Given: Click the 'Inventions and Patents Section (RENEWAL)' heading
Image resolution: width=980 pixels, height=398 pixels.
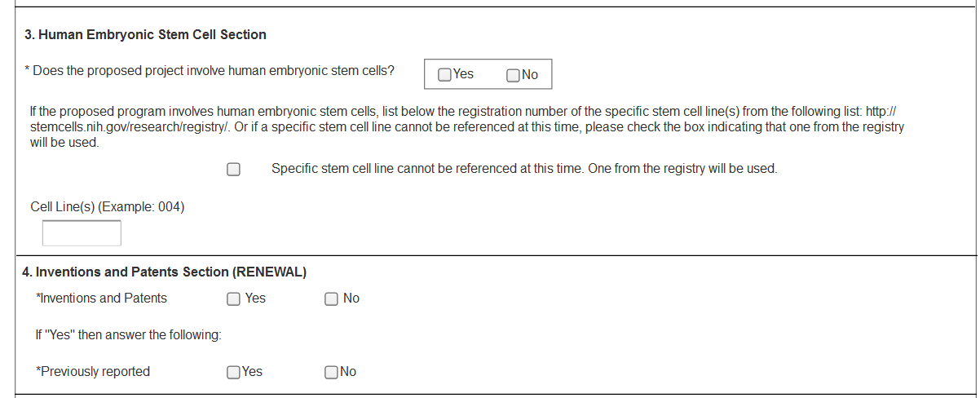Looking at the screenshot, I should click(165, 272).
